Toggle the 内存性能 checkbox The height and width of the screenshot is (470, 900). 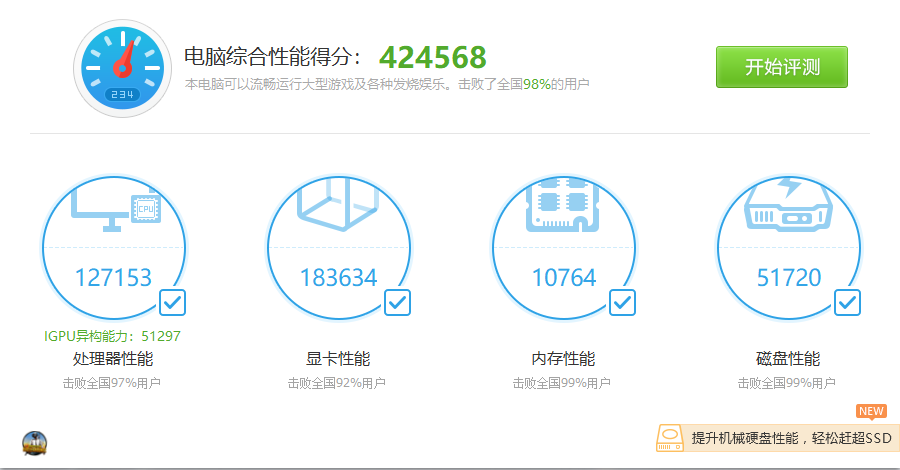622,302
